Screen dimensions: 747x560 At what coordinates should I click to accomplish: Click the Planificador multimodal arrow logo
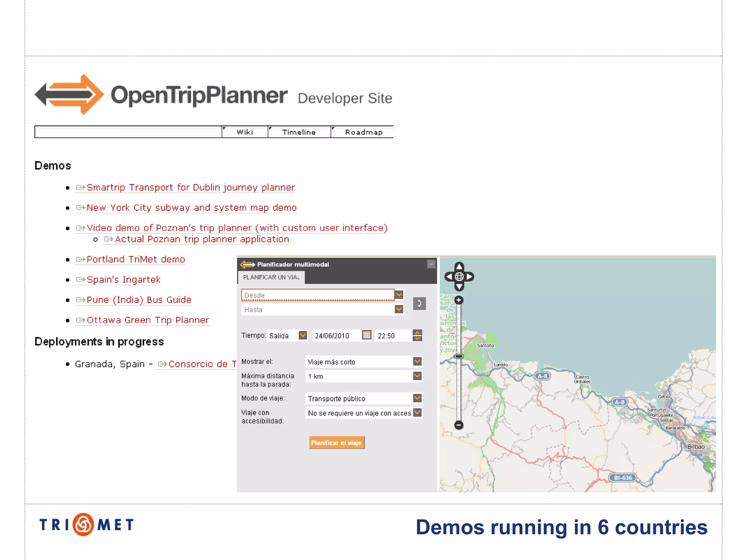click(247, 264)
